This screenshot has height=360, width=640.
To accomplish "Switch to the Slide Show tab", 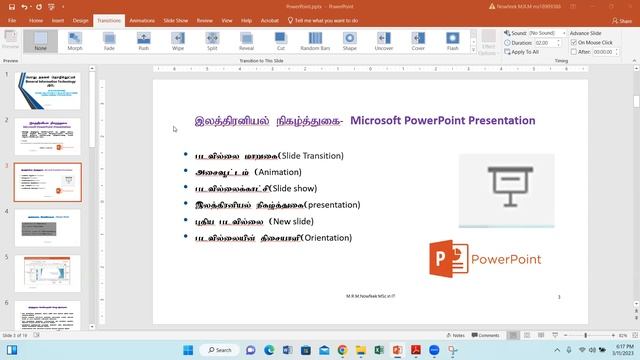I will pos(176,20).
